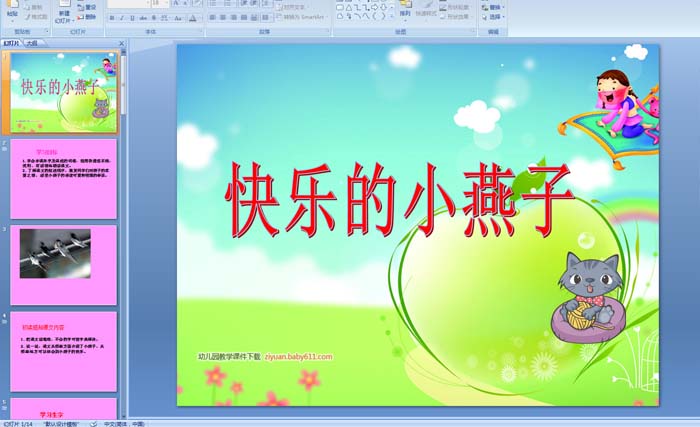Viewport: 700px width, 427px height.
Task: Expand the shapes gallery more arrow
Action: 392,16
